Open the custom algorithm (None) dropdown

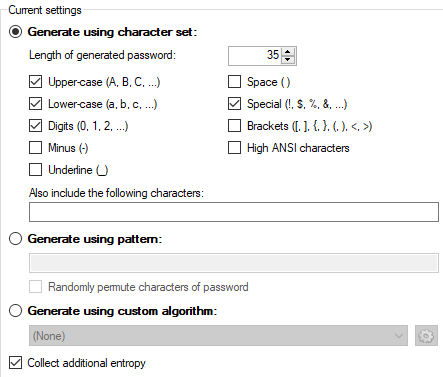[218, 336]
